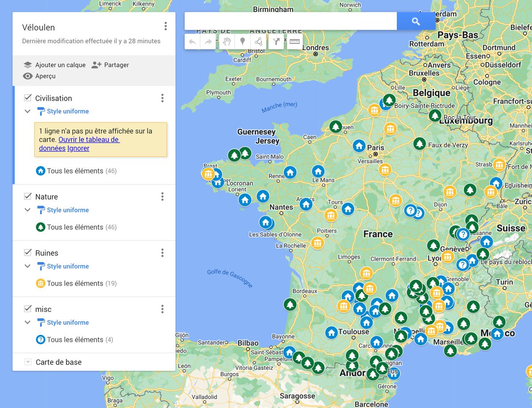
Task: Click blue house marker near Toulouse
Action: 331,332
